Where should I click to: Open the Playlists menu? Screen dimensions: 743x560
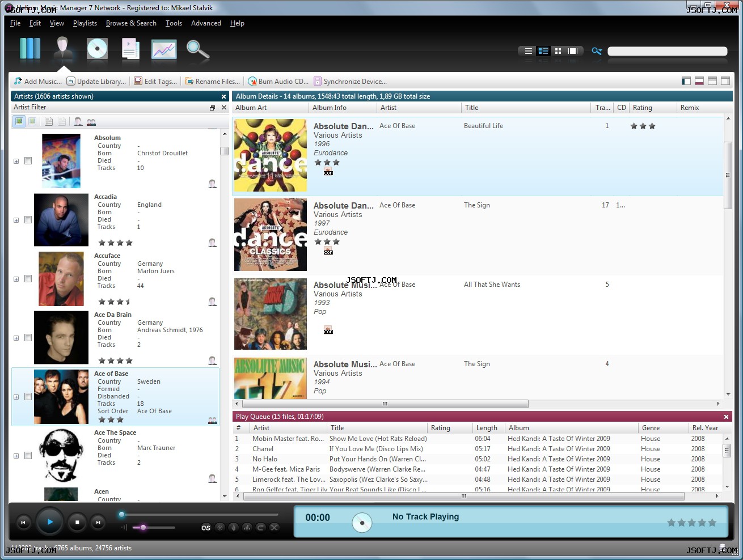point(85,23)
